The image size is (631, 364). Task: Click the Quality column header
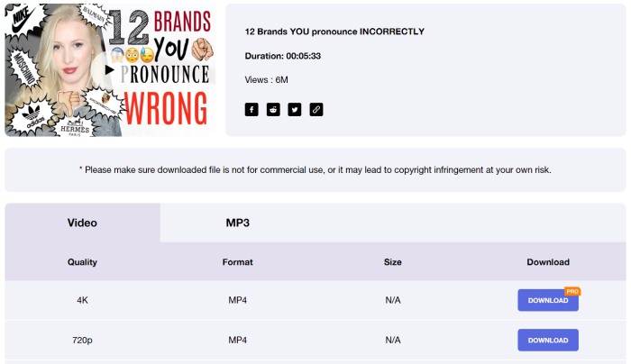(x=82, y=262)
